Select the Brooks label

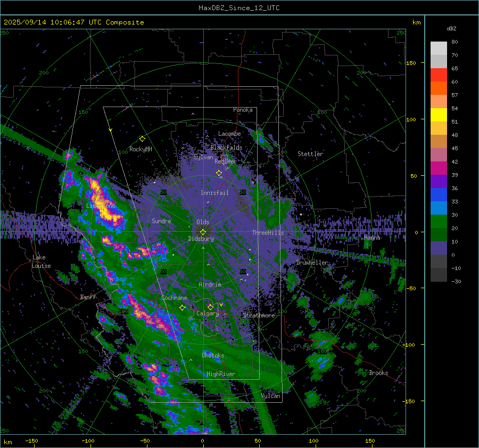tap(378, 373)
